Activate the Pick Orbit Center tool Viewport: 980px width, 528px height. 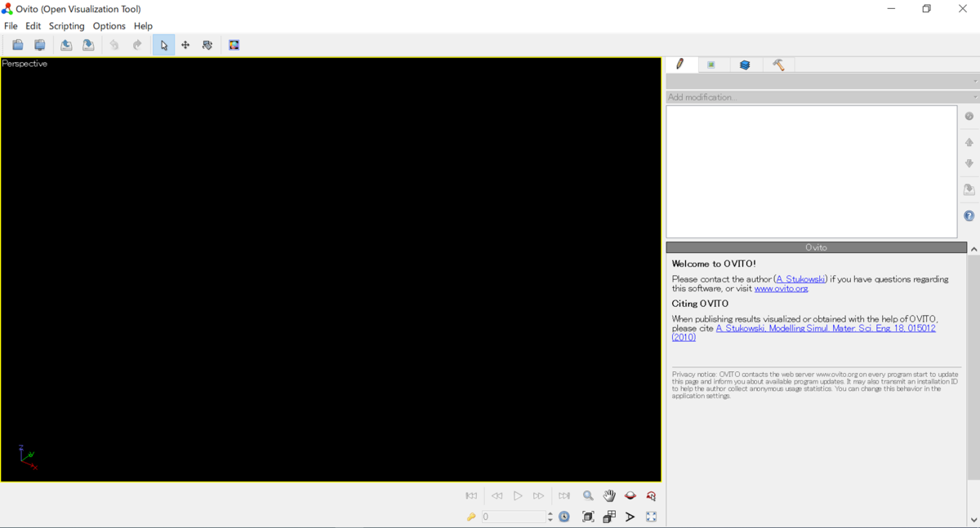[651, 495]
